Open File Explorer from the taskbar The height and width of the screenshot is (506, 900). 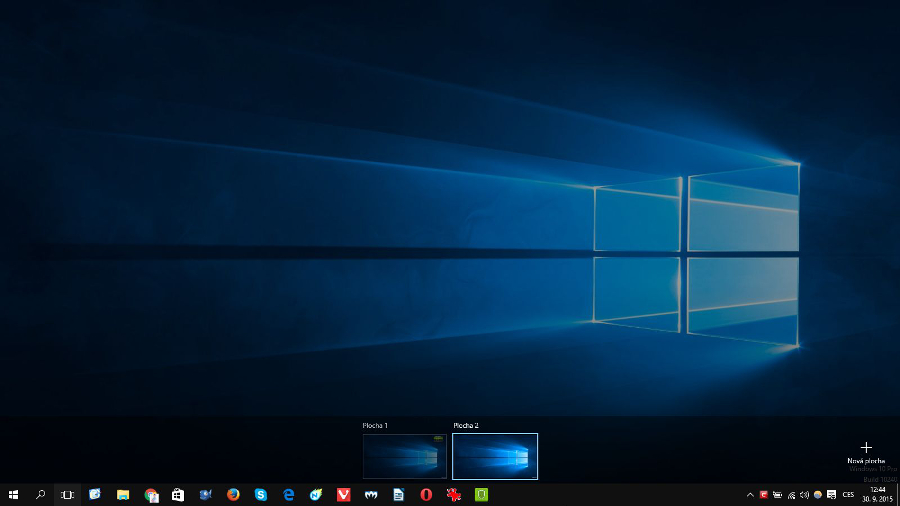pos(123,494)
